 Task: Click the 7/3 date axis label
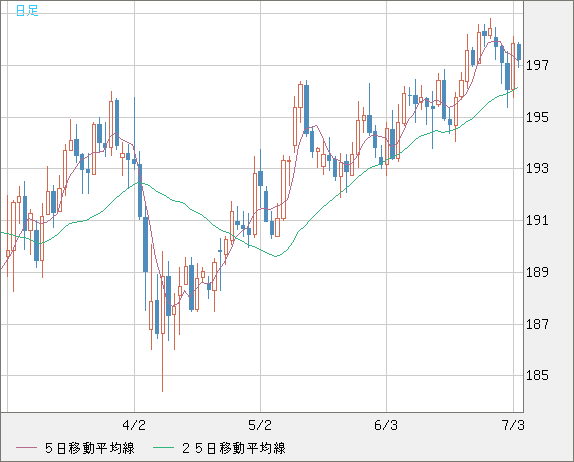coord(512,425)
